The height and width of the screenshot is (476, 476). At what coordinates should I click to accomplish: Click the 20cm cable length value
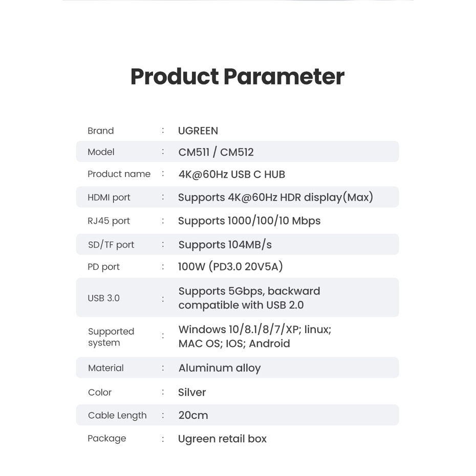(193, 415)
